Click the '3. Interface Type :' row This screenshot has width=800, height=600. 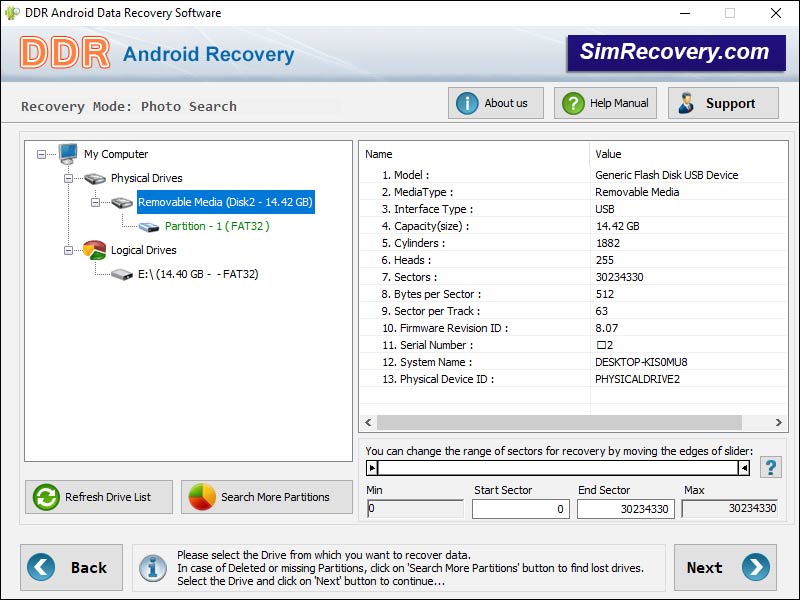573,209
